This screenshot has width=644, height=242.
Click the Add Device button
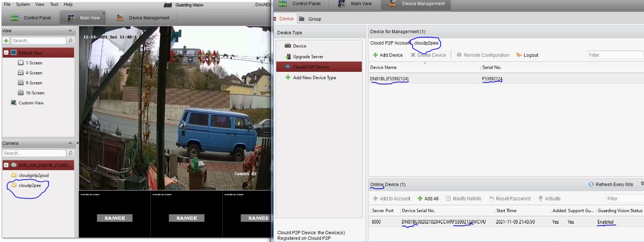(388, 55)
